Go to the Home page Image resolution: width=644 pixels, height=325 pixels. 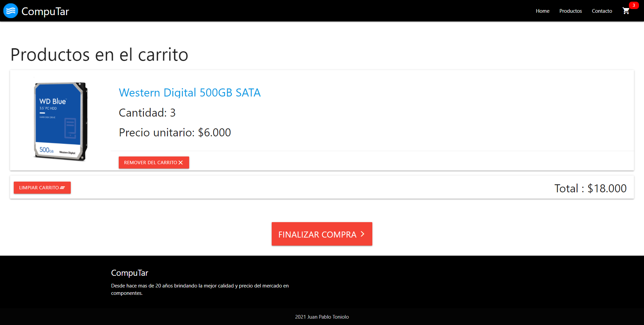click(x=542, y=11)
